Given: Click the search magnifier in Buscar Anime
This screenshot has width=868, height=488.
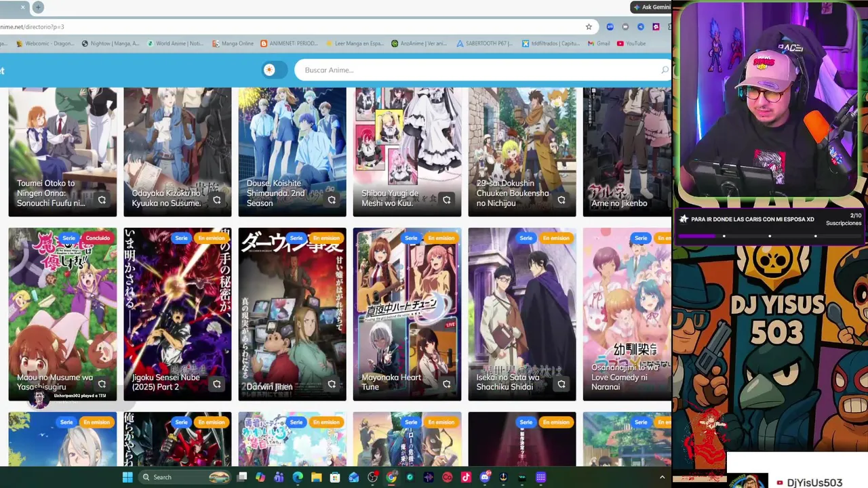Looking at the screenshot, I should (x=664, y=70).
